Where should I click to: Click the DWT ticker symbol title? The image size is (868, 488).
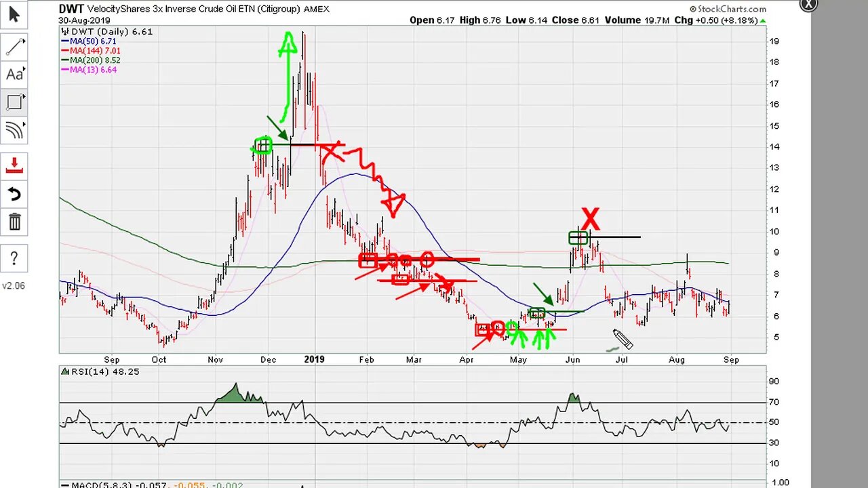(71, 9)
